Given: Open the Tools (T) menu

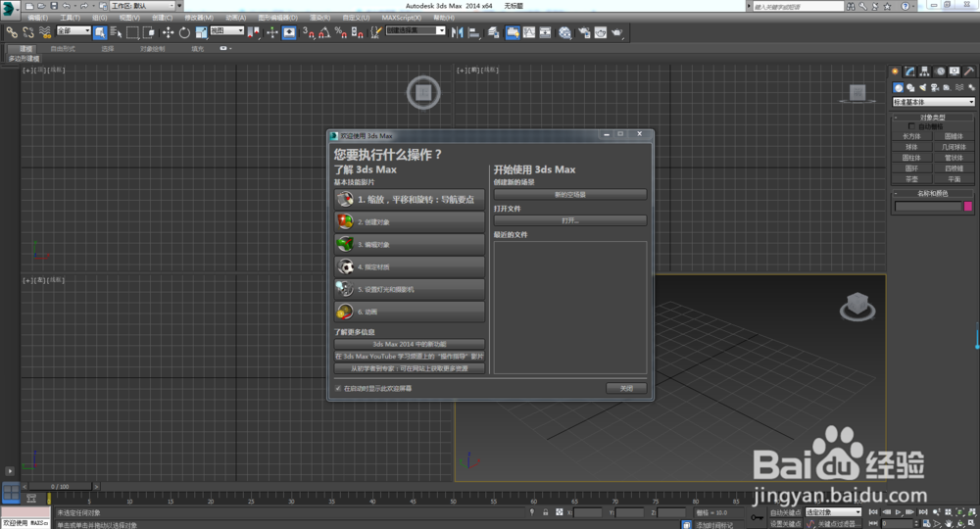Looking at the screenshot, I should pyautogui.click(x=70, y=18).
